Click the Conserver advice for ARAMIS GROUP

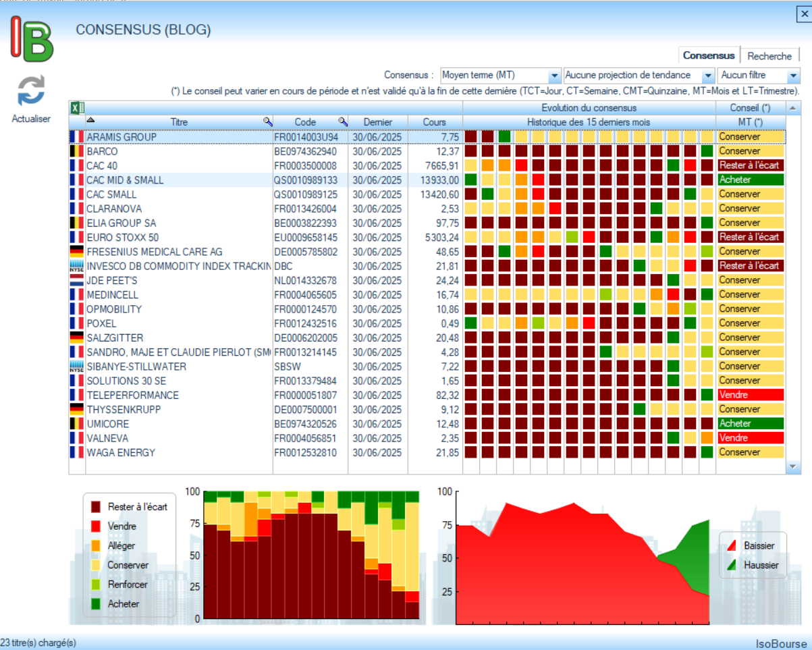(751, 137)
